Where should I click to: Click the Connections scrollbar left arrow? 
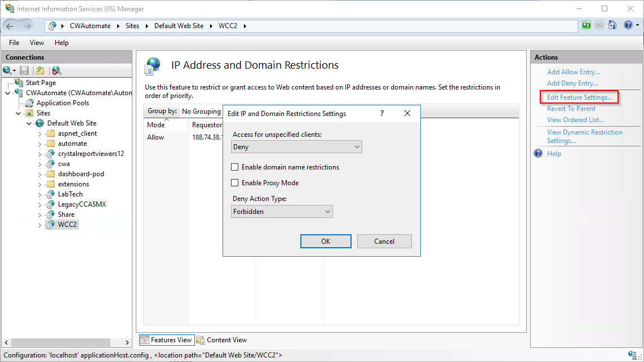6,342
